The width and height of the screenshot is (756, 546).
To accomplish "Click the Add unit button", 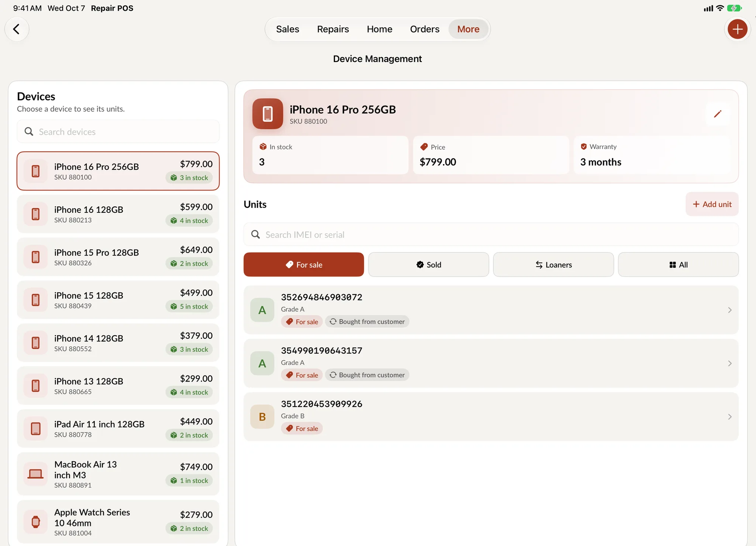I will 712,204.
